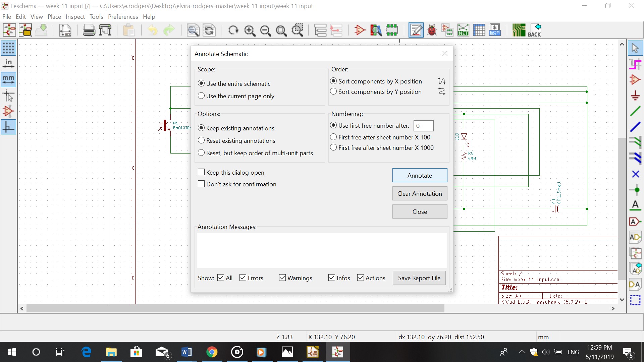Click the Clear Annotation button
Image resolution: width=644 pixels, height=362 pixels.
pyautogui.click(x=420, y=193)
